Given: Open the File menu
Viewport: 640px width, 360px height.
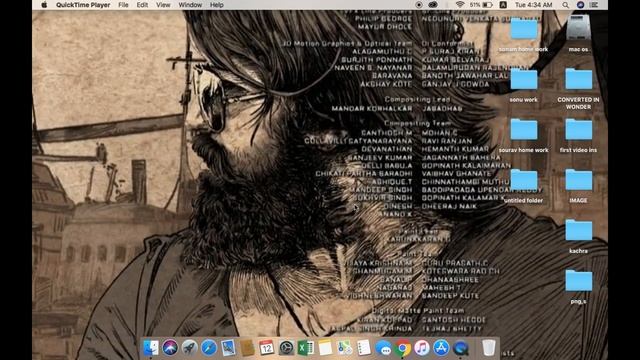Looking at the screenshot, I should (123, 5).
